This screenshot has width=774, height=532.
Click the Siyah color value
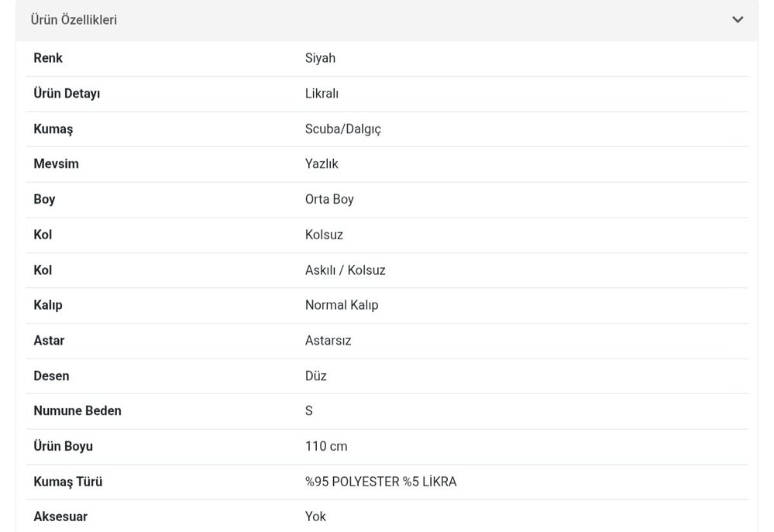pyautogui.click(x=320, y=57)
